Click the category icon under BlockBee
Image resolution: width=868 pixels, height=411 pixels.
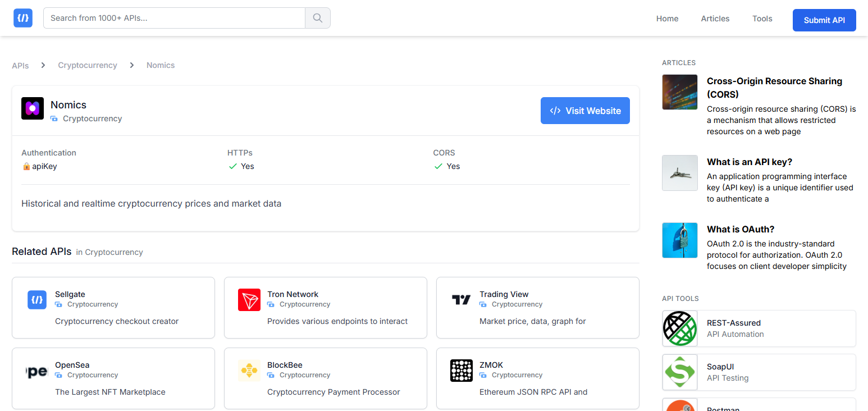point(271,375)
